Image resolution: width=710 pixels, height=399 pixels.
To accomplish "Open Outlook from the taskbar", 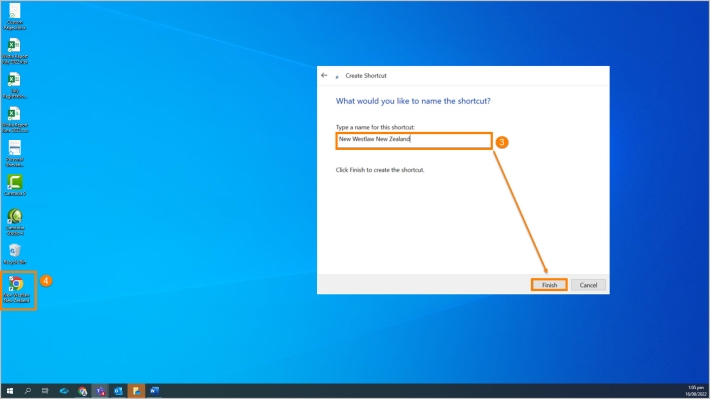I will tap(118, 391).
